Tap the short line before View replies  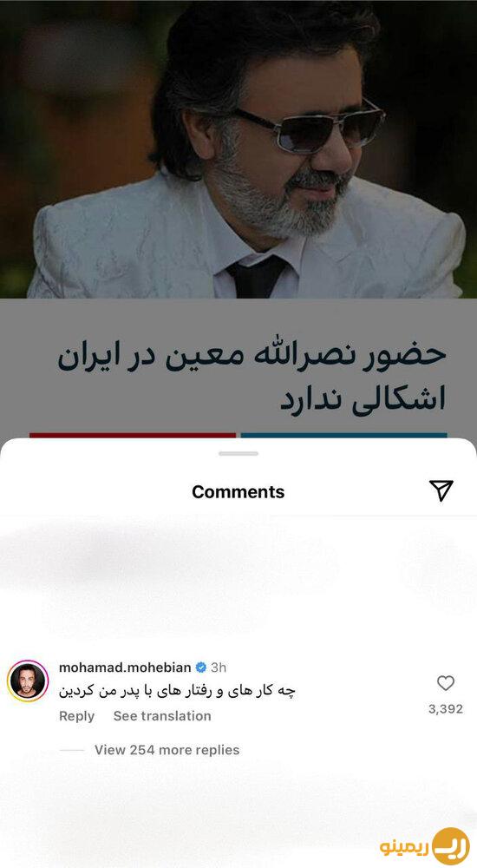click(71, 750)
